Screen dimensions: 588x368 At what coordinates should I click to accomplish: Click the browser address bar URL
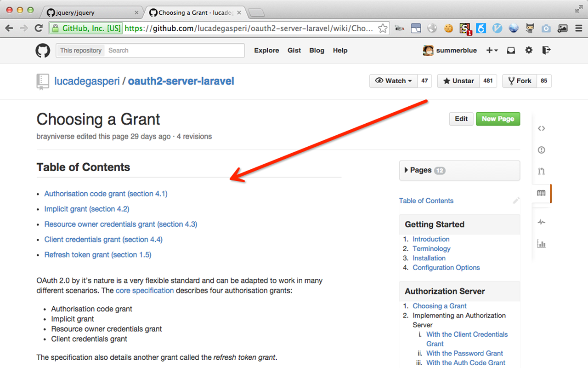click(249, 29)
